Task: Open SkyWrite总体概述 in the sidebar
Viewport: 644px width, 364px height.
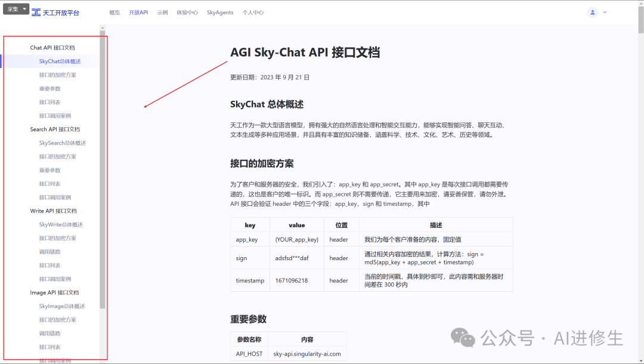Action: 61,224
